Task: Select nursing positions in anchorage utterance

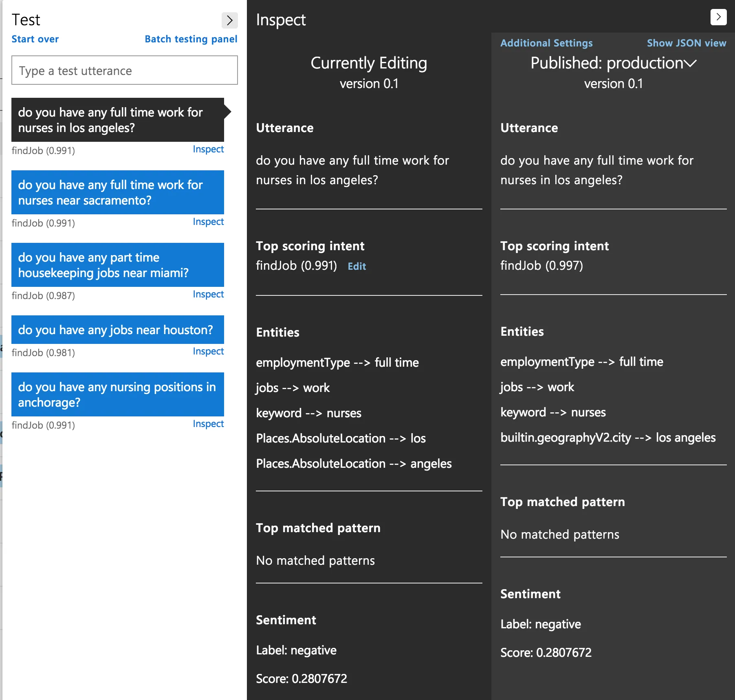Action: click(117, 394)
